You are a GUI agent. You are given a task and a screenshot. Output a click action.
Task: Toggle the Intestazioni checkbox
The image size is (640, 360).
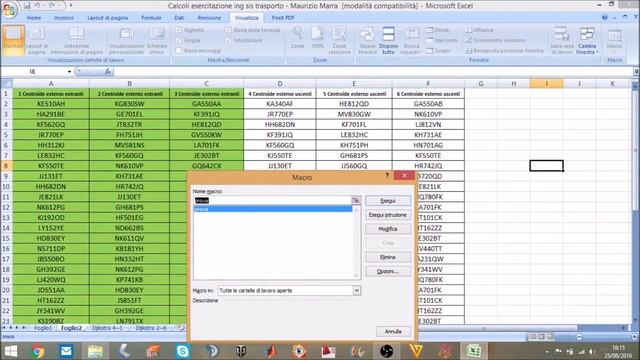point(228,40)
